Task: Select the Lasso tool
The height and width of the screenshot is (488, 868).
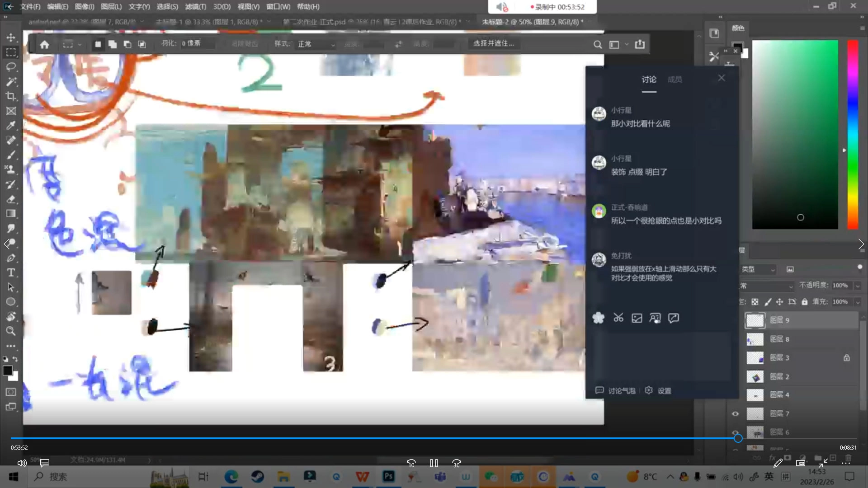Action: coord(11,67)
